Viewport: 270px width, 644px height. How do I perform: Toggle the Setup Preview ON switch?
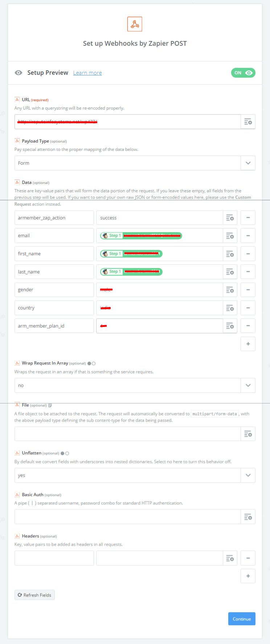tap(243, 73)
